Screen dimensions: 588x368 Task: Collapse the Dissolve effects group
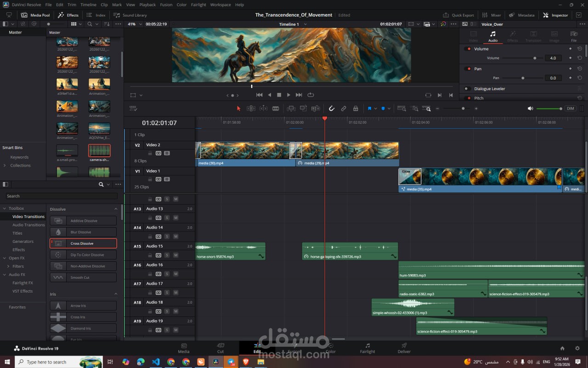point(116,209)
